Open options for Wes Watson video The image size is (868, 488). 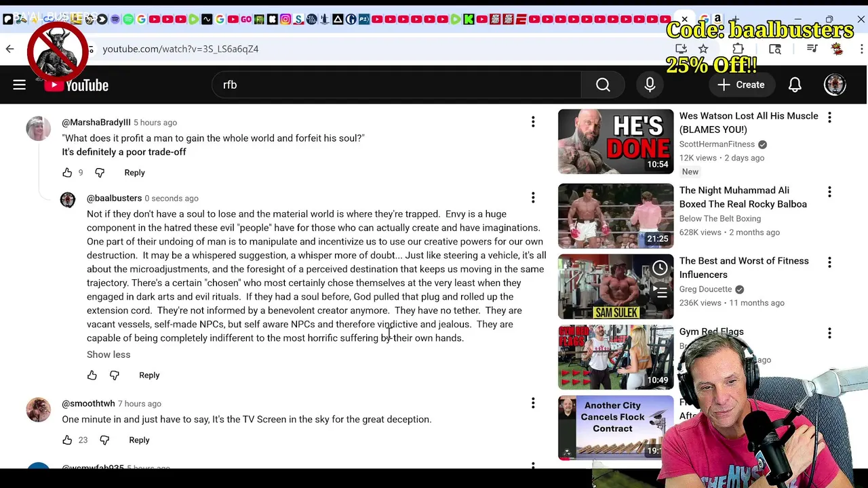pyautogui.click(x=829, y=117)
